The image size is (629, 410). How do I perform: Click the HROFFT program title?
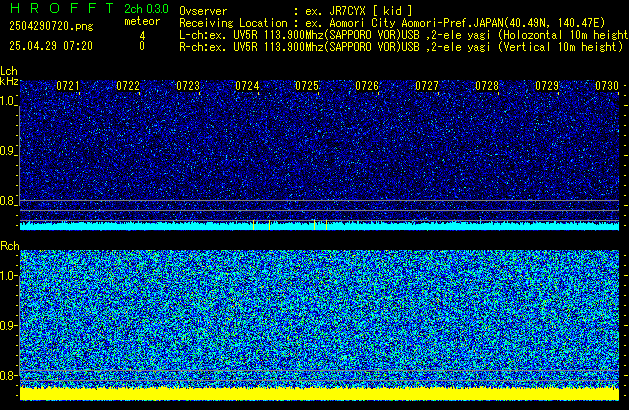tap(62, 8)
